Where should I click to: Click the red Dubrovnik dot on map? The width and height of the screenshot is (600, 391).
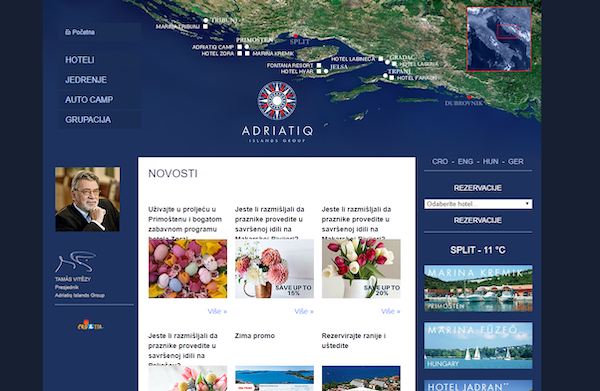point(470,97)
